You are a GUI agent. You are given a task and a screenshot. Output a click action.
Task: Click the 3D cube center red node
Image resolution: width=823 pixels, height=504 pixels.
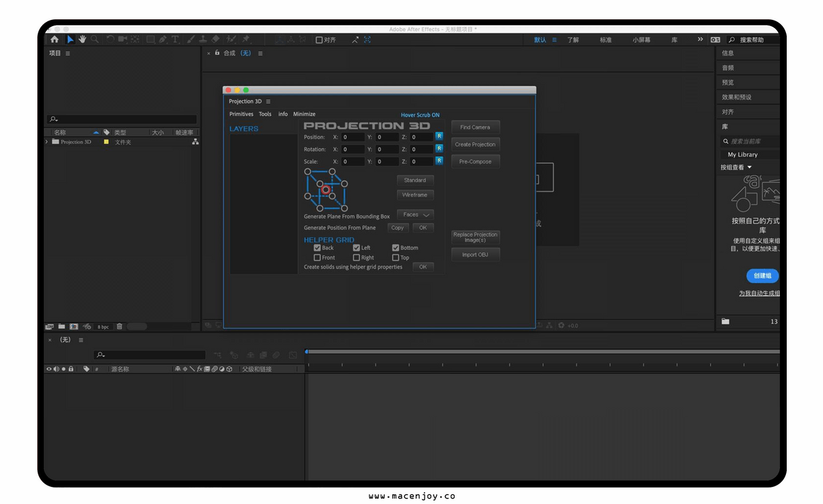click(326, 189)
